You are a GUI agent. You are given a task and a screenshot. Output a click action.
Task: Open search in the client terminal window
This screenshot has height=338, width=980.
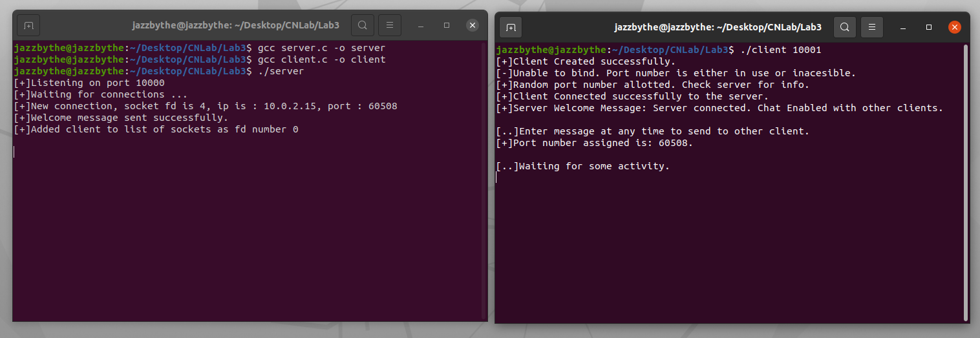click(x=845, y=27)
